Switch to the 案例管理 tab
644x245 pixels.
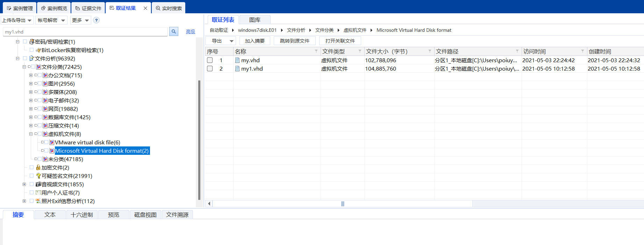20,8
